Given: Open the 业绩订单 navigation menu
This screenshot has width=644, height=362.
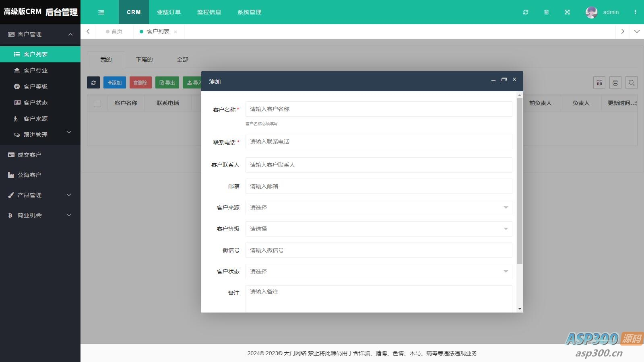Looking at the screenshot, I should (169, 12).
